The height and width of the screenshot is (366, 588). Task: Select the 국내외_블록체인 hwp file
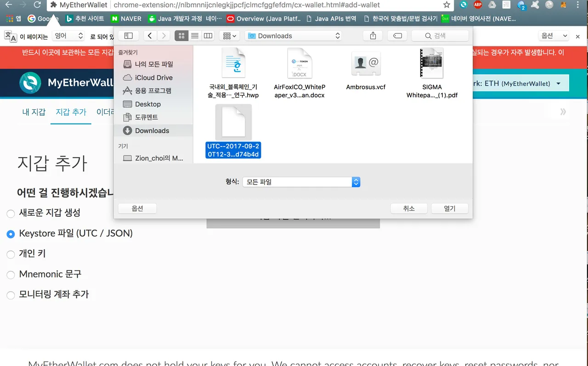pyautogui.click(x=234, y=73)
